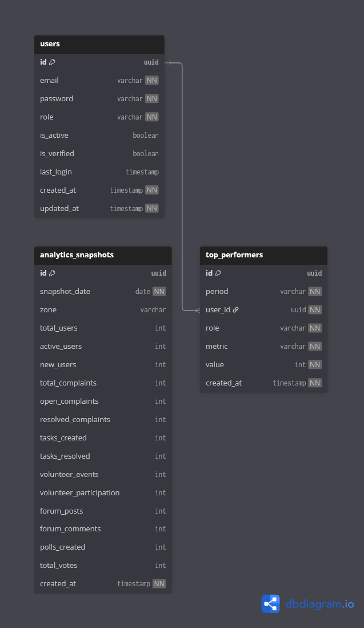
Task: Click the NN badge on users email row
Action: [x=151, y=81]
